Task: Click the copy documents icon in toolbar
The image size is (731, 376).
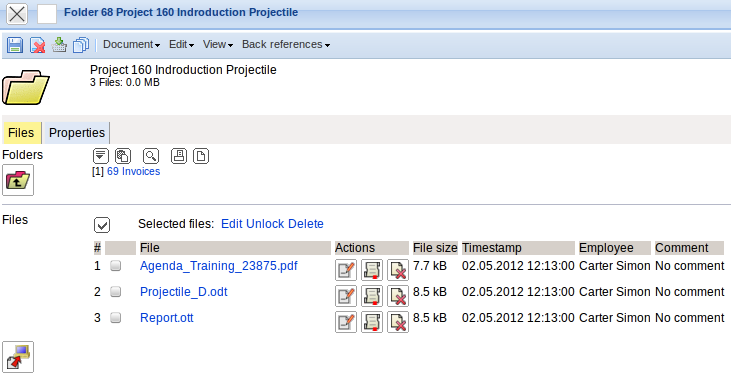Action: [81, 45]
